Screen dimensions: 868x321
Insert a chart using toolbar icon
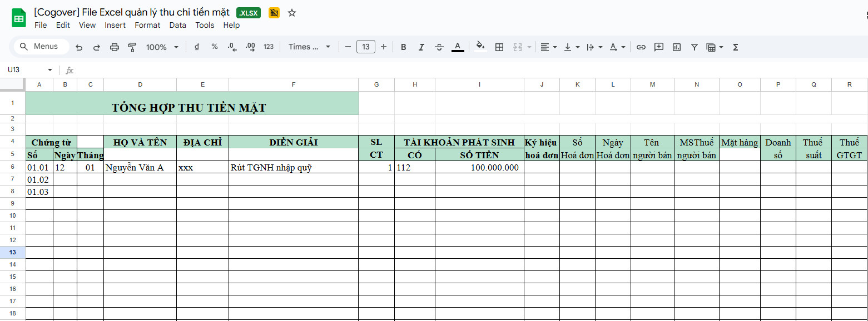[x=677, y=47]
